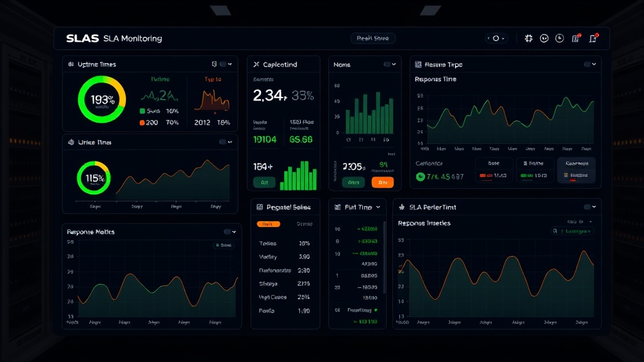Click the orange legend swatch beside 200
This screenshot has height=362, width=644.
coord(142,123)
